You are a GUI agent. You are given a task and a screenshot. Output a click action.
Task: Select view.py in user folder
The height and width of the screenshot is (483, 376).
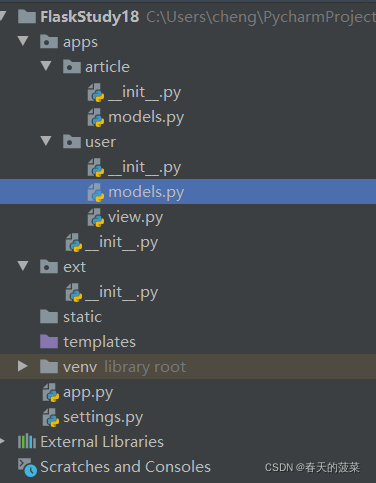pyautogui.click(x=135, y=218)
